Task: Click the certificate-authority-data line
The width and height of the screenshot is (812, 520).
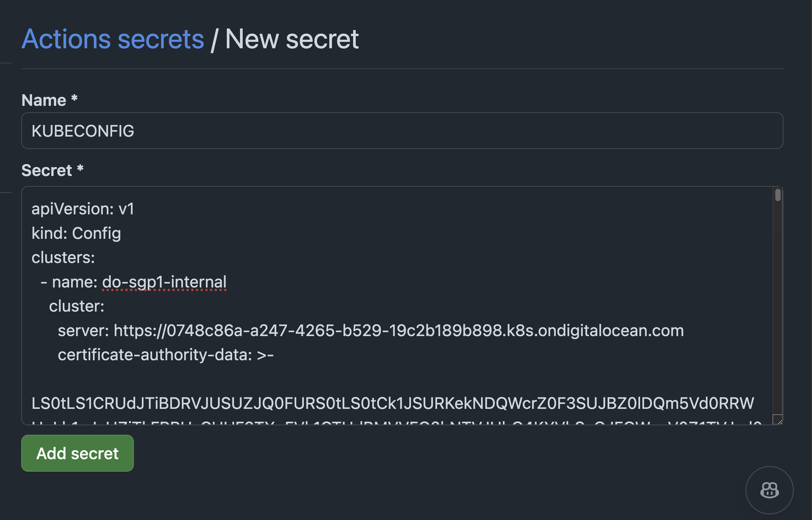Action: pos(165,354)
